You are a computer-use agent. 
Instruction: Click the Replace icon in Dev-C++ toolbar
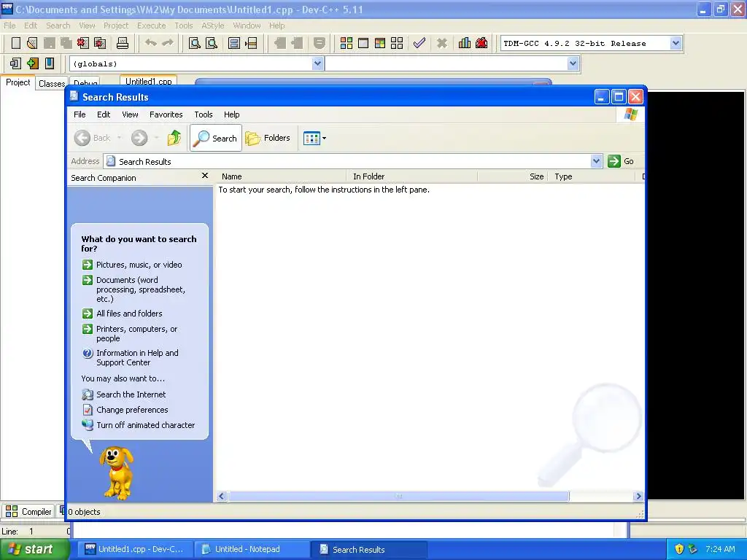212,43
